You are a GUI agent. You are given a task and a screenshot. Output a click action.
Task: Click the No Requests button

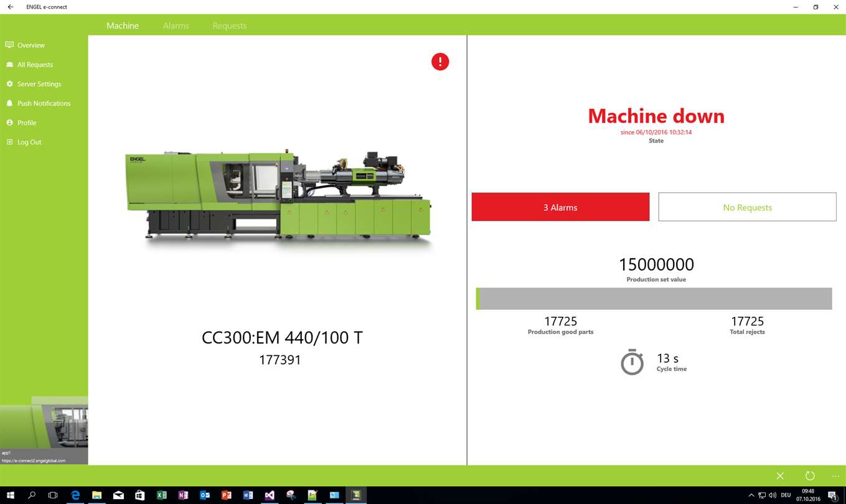point(747,207)
